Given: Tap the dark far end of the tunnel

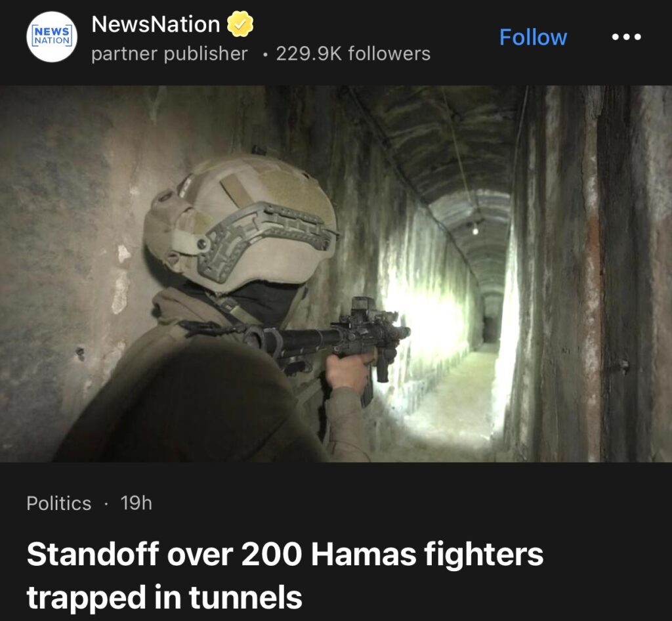Looking at the screenshot, I should (x=491, y=329).
